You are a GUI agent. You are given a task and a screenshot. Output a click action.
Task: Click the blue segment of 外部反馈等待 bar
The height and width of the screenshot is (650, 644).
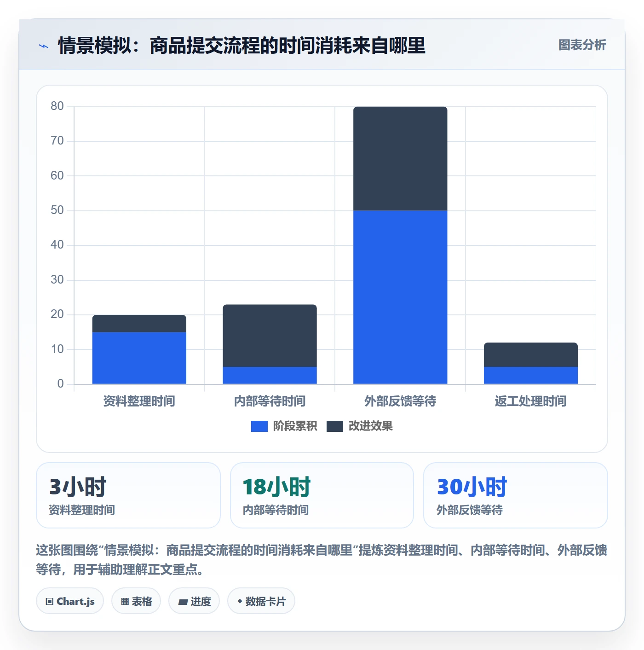pos(400,297)
